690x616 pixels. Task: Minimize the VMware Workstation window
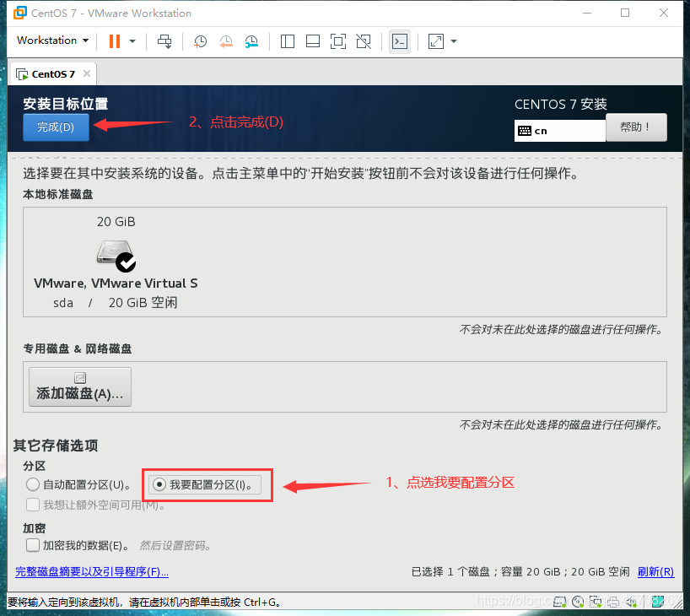(x=586, y=13)
